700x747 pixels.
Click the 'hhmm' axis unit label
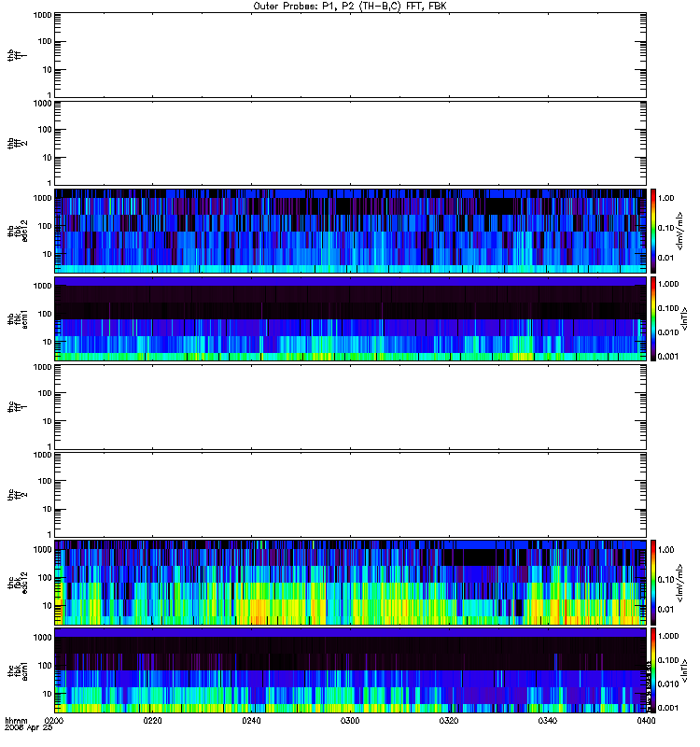[16, 721]
